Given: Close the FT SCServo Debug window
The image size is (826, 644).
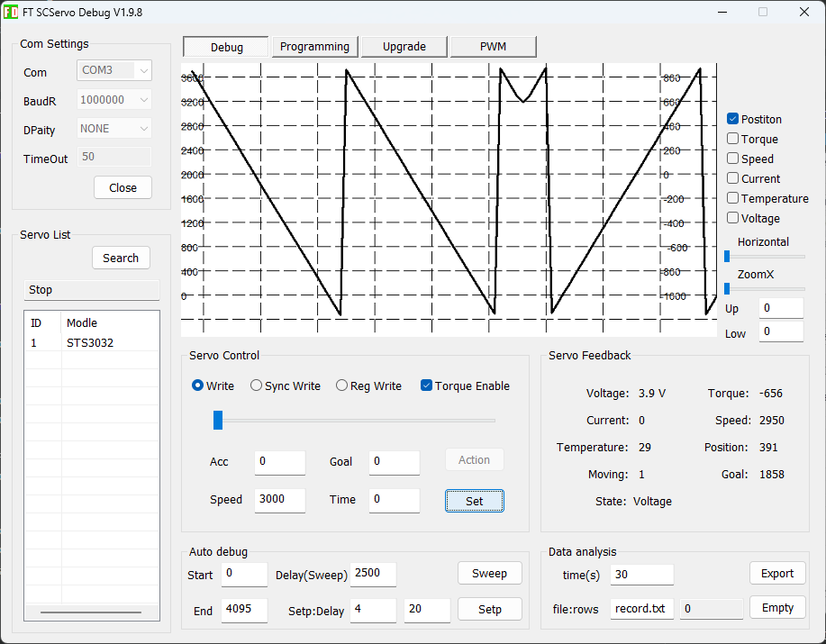Looking at the screenshot, I should point(803,12).
